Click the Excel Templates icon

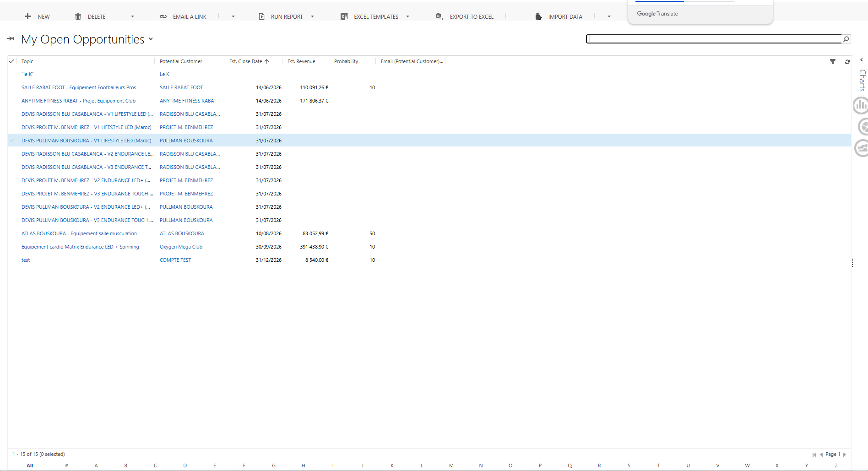coord(344,16)
